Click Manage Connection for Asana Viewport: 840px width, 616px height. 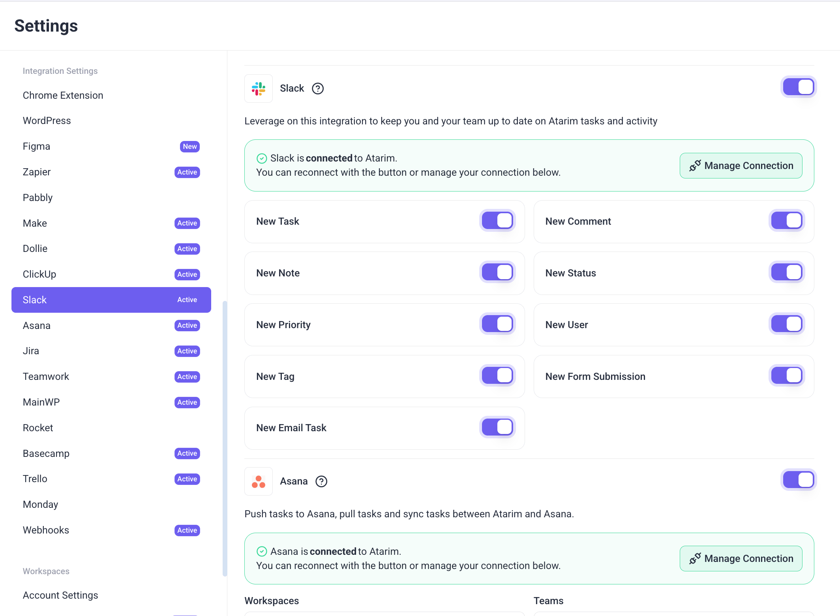[x=741, y=558]
